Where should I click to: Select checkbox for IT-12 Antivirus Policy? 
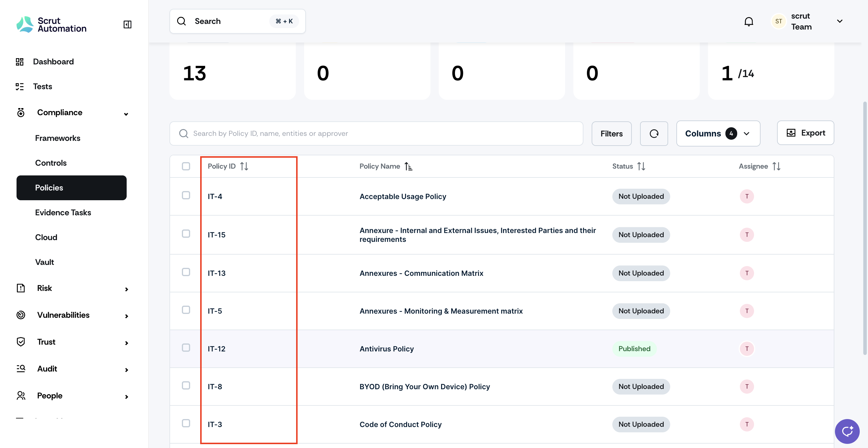(186, 348)
